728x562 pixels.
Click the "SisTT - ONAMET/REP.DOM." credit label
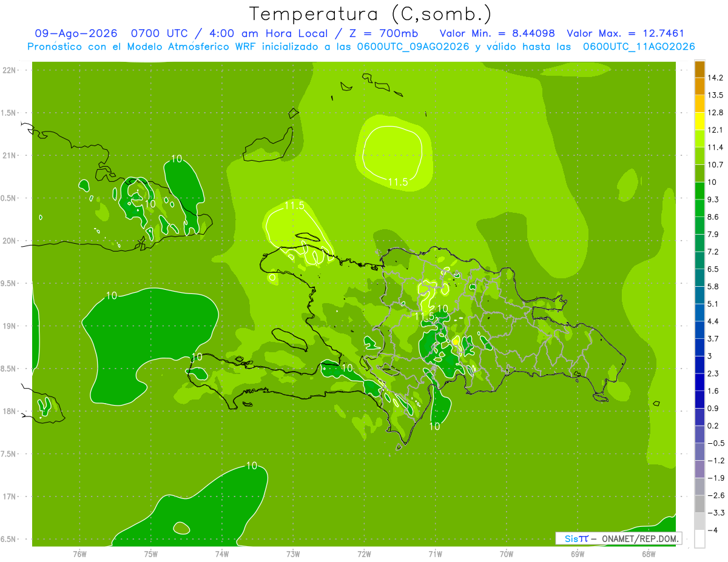coord(619,538)
